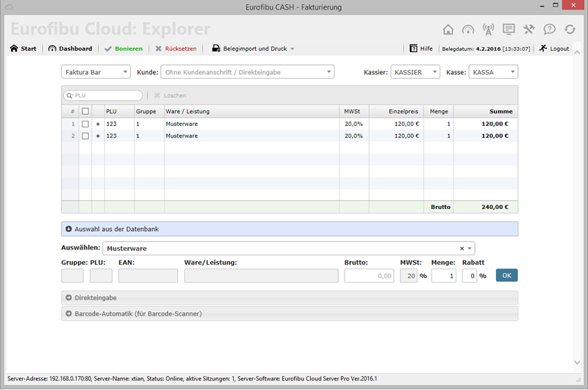The width and height of the screenshot is (588, 390).
Task: Expand the Barcode-Automatik section
Action: [290, 313]
